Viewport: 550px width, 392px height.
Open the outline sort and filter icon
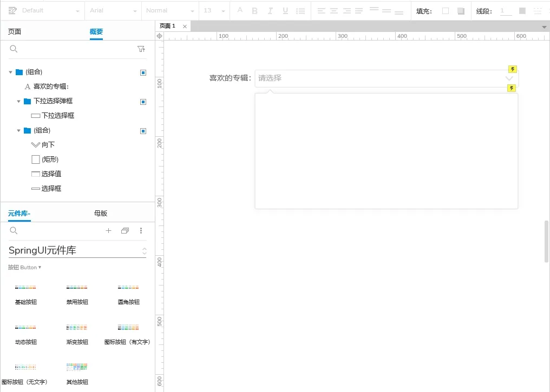(141, 49)
